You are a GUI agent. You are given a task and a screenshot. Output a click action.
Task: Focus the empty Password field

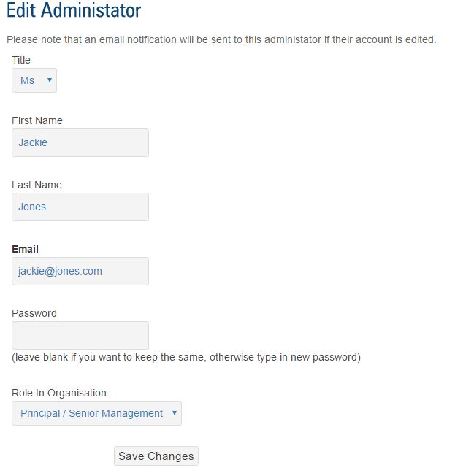click(x=80, y=335)
